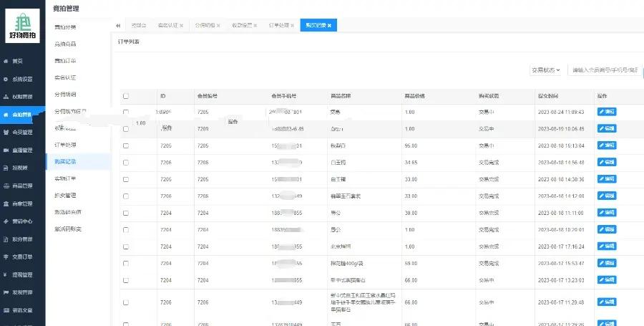The height and width of the screenshot is (326, 644).
Task: Click the gear icon for 系统设置
Action: (x=6, y=79)
